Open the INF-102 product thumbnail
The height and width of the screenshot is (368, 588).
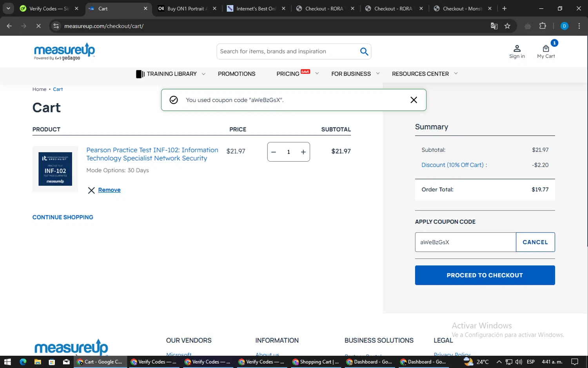[x=55, y=169]
